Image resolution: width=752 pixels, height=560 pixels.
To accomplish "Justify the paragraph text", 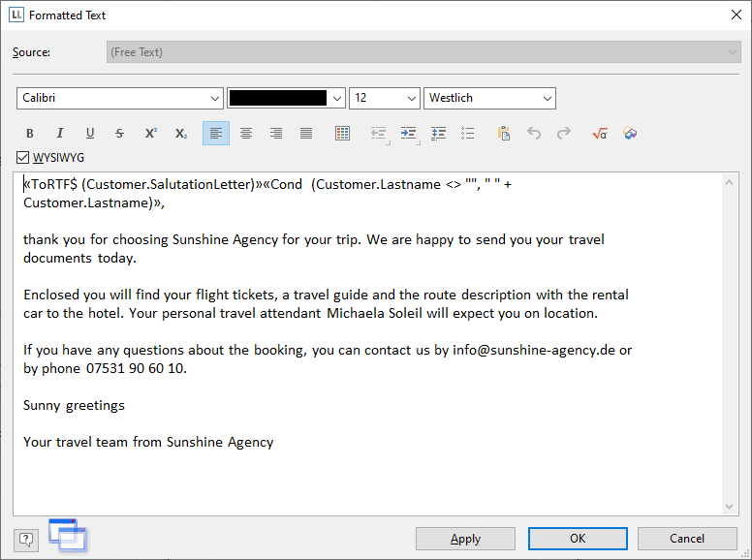I will pos(306,134).
